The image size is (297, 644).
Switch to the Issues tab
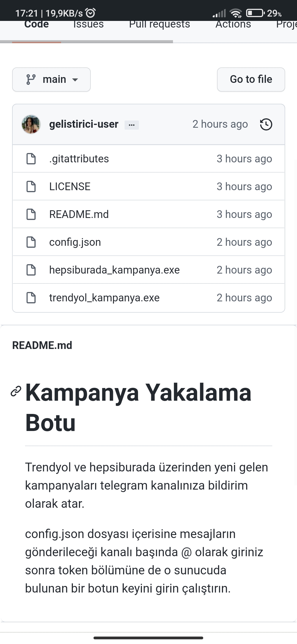[88, 25]
